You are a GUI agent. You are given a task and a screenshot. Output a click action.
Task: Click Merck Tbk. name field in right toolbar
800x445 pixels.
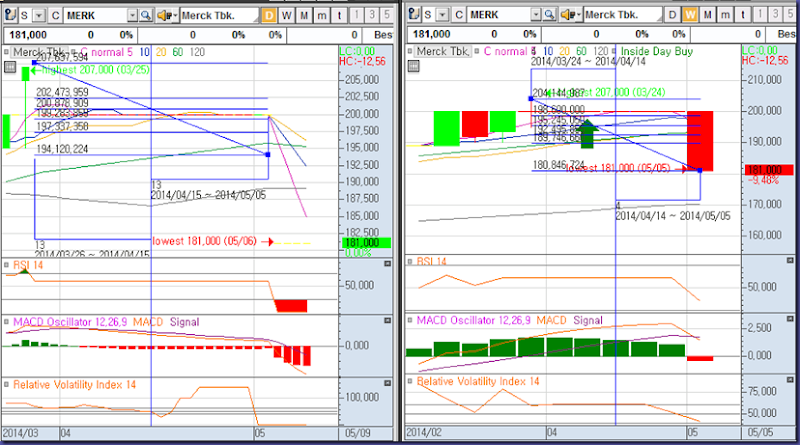[x=623, y=15]
